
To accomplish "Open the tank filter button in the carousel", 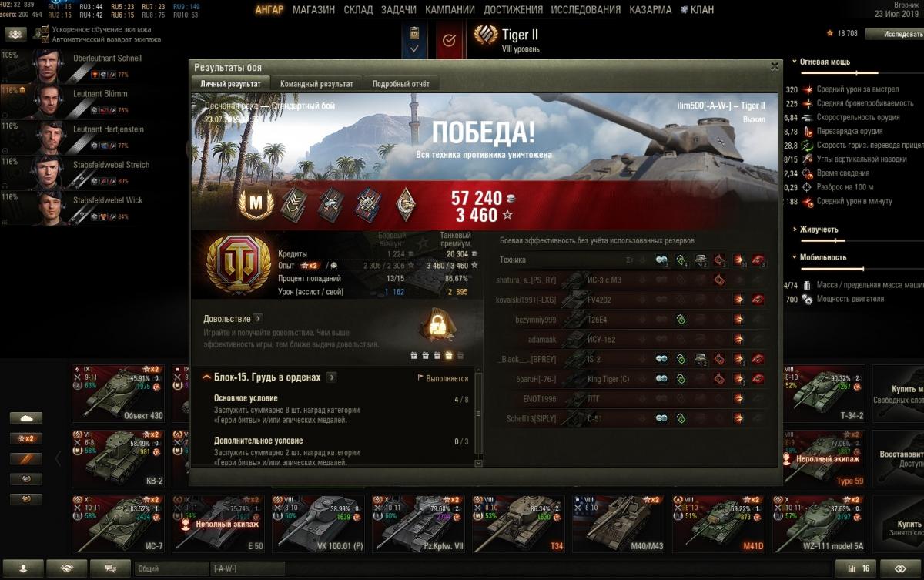I will [25, 417].
